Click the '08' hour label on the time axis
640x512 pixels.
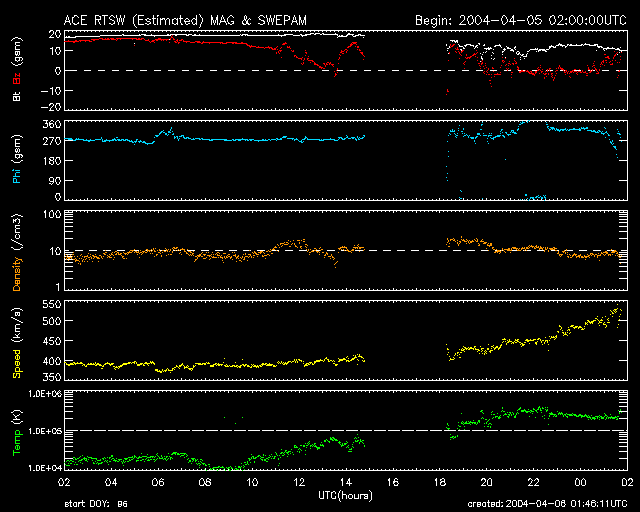point(205,482)
